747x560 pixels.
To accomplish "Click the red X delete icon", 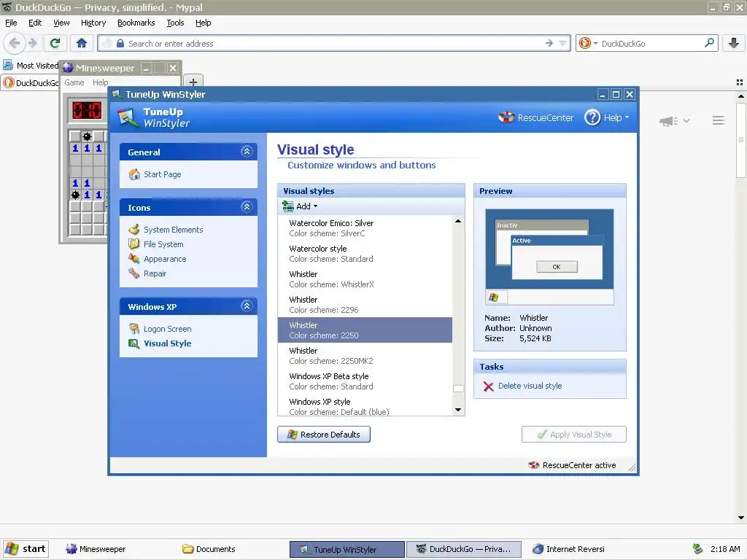I will [x=488, y=386].
